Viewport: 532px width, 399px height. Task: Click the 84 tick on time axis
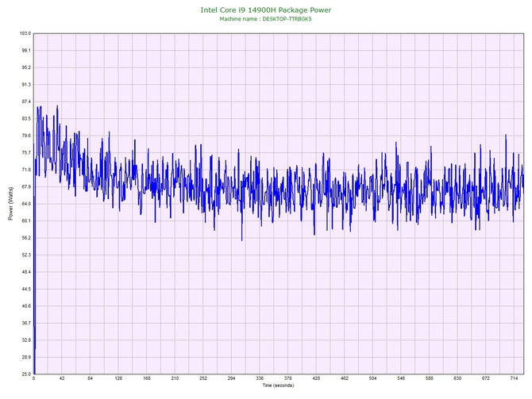tap(90, 378)
